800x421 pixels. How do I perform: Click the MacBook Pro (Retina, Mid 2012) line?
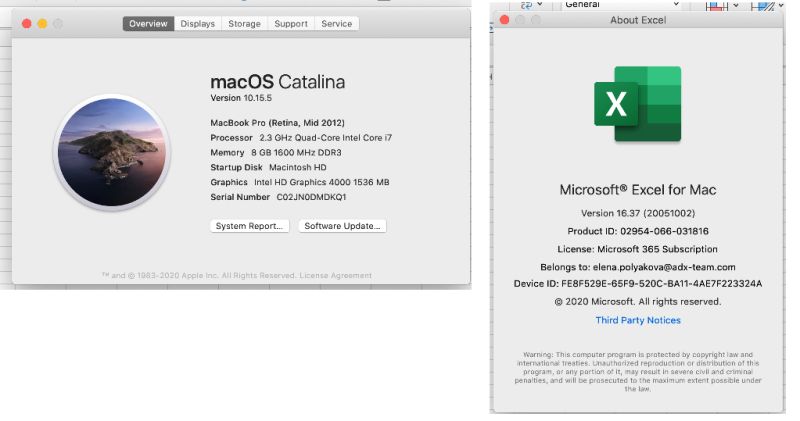(278, 123)
